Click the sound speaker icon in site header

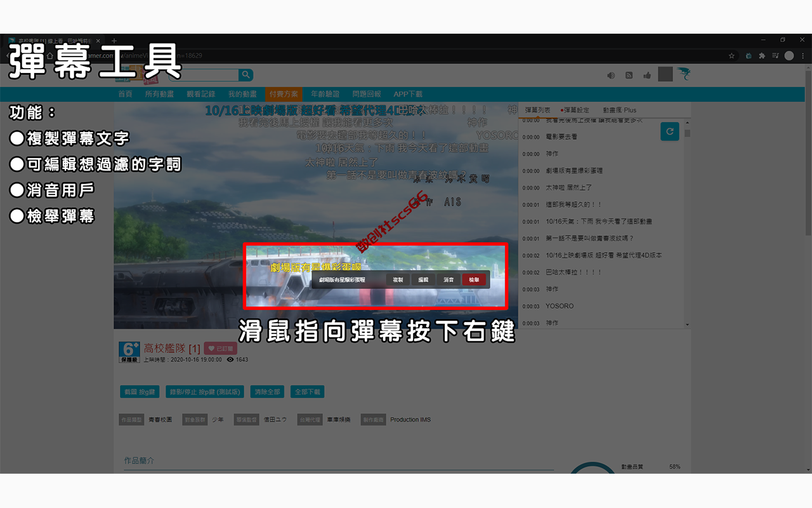[611, 75]
